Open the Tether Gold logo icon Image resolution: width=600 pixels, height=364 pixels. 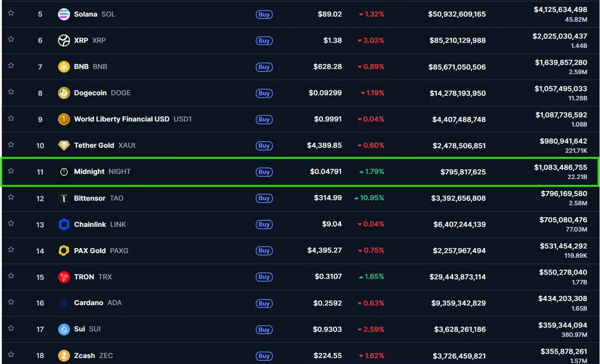(64, 145)
